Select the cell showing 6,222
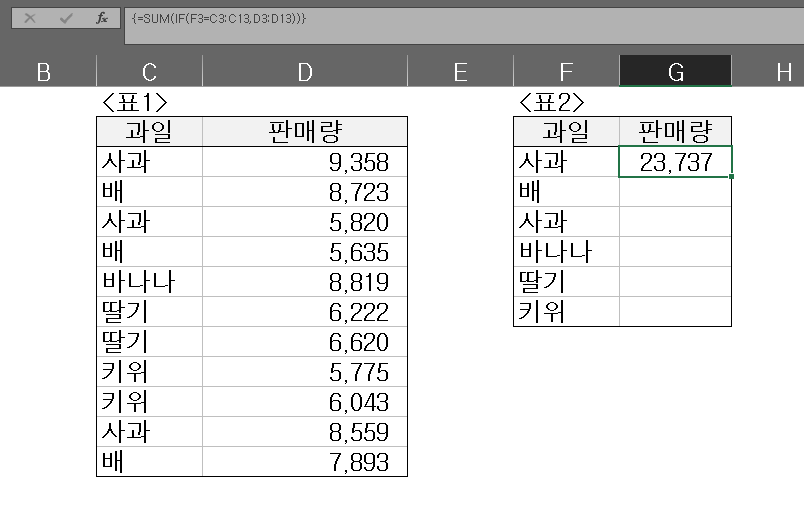 coord(305,312)
